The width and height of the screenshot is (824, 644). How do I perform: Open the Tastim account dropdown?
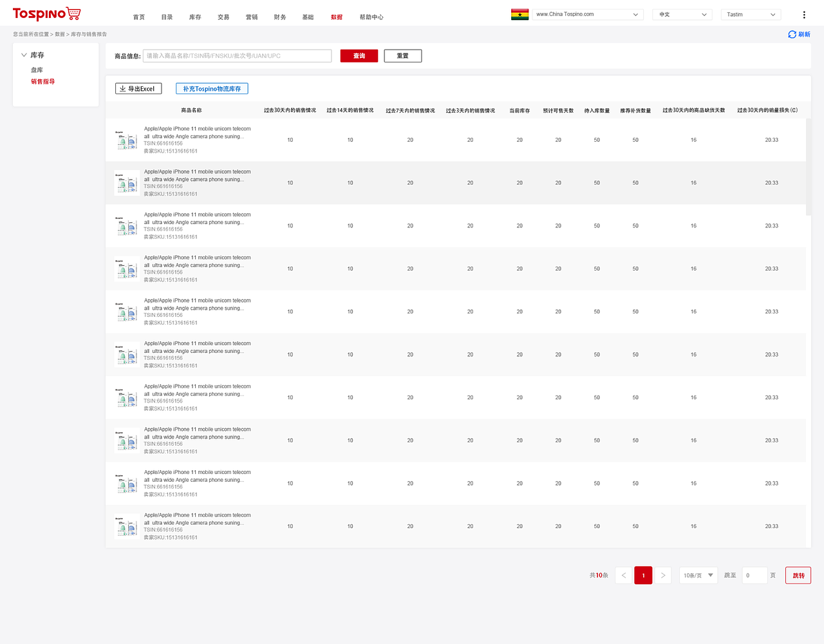pyautogui.click(x=752, y=14)
